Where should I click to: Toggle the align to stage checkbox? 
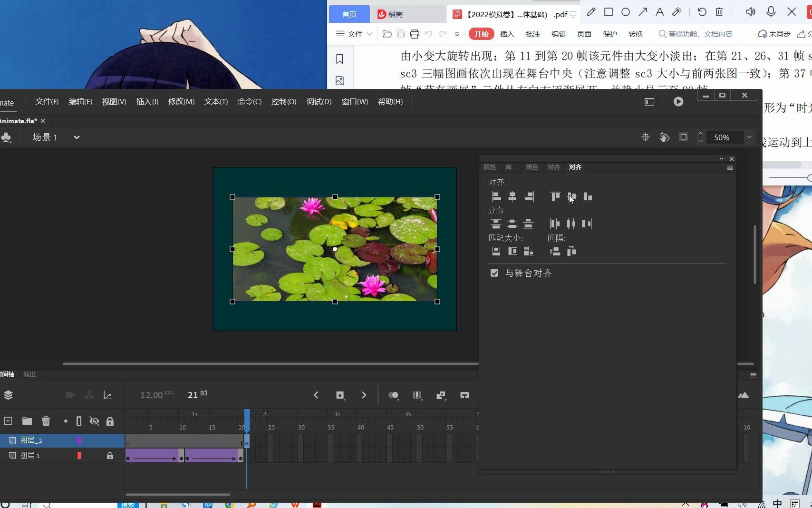click(494, 273)
